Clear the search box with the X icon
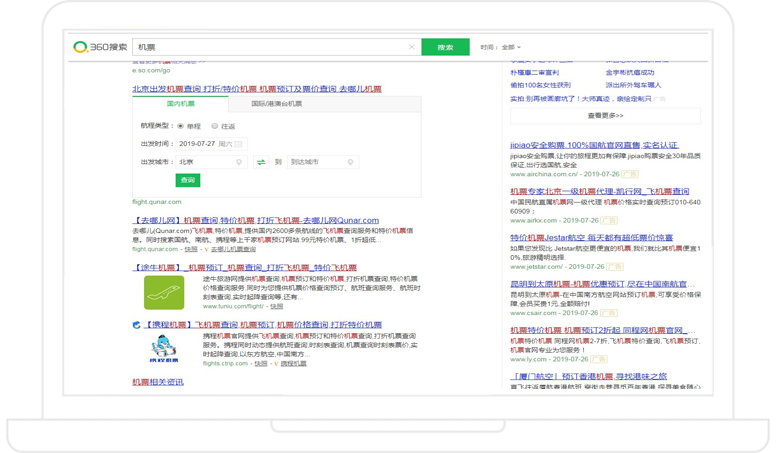This screenshot has width=776, height=453. pos(411,47)
